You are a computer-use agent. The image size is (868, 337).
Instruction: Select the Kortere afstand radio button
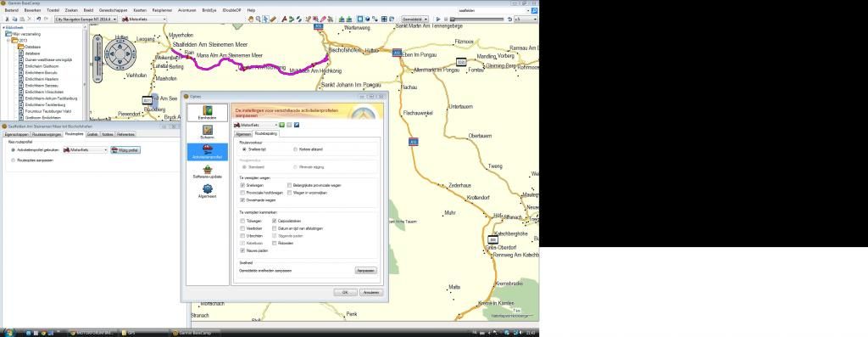pos(295,149)
